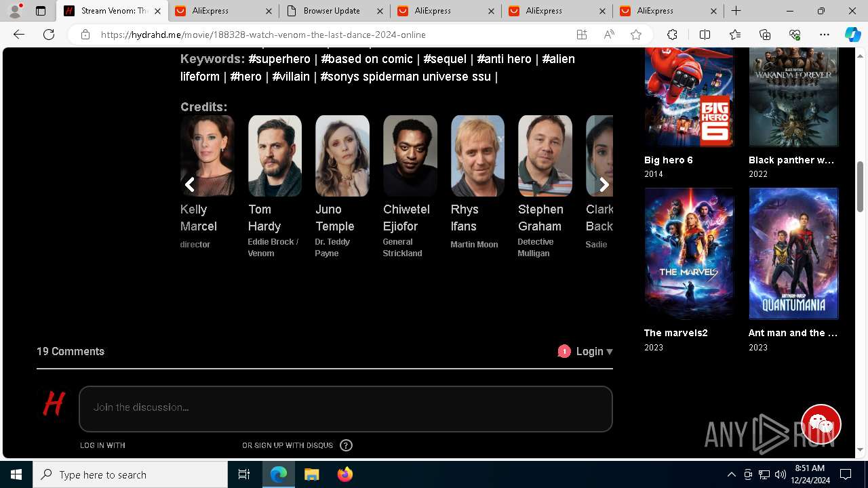868x488 pixels.
Task: Switch to the first AliExpress tab
Action: point(224,11)
